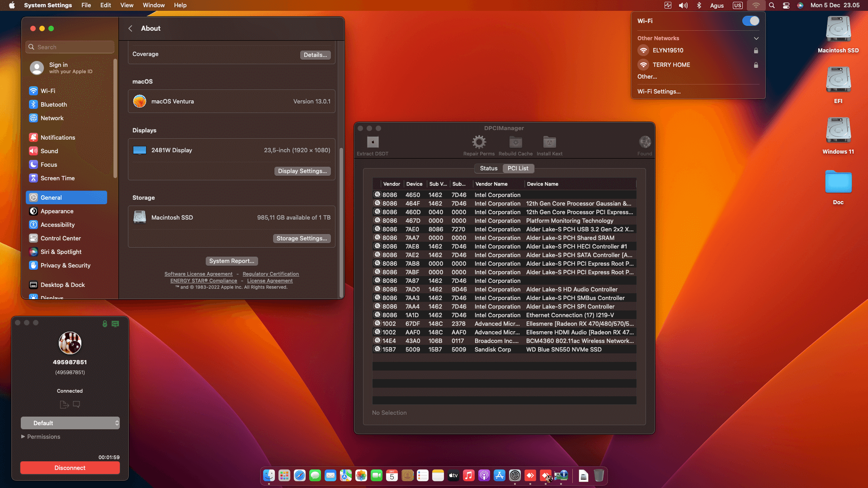Open Sound settings in the sidebar
Screen dimensions: 868x488
point(66,151)
